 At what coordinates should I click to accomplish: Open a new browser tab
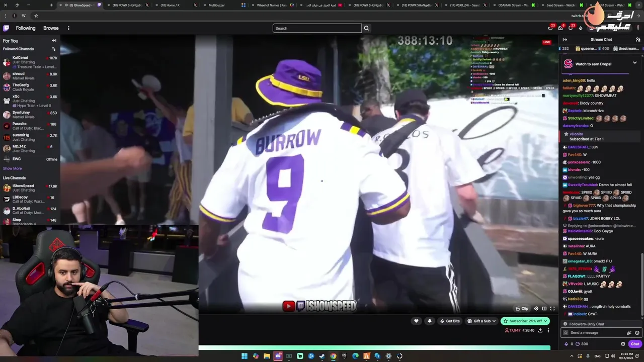(x=51, y=5)
